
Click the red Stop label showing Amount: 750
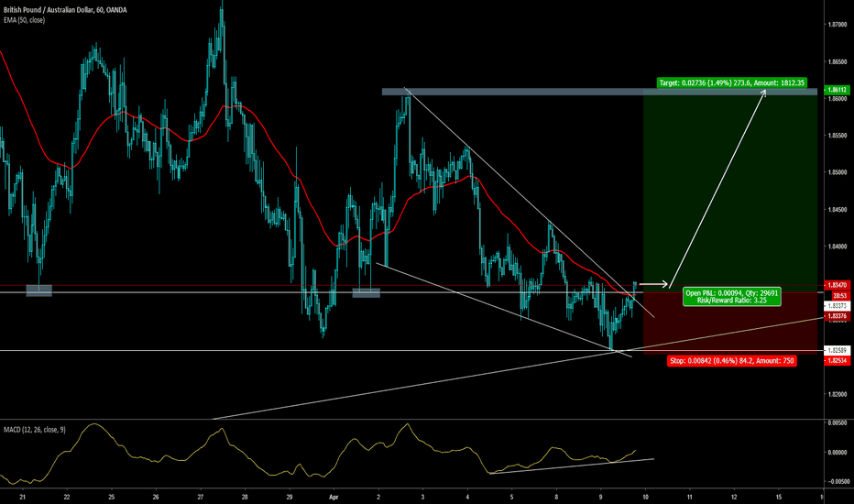(x=732, y=361)
